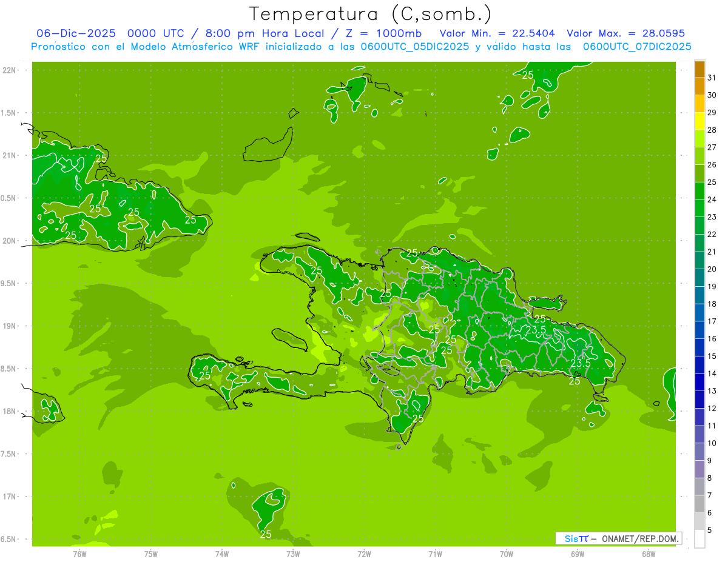Click the latitude axis label 6.5N

point(9,539)
